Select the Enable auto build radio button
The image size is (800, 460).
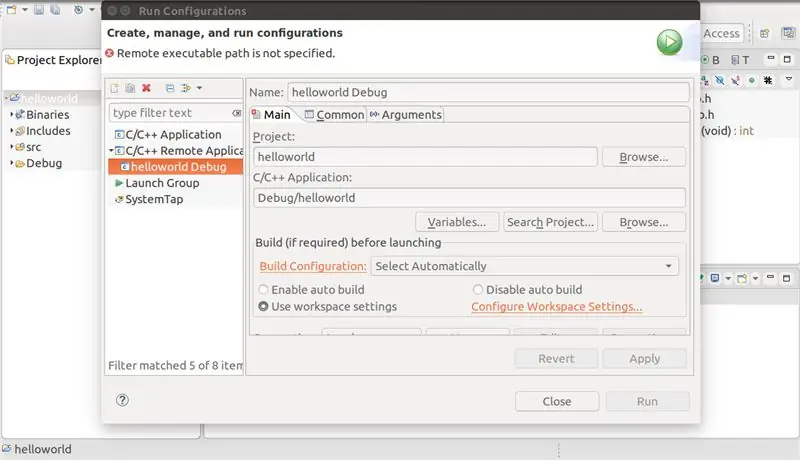tap(263, 290)
